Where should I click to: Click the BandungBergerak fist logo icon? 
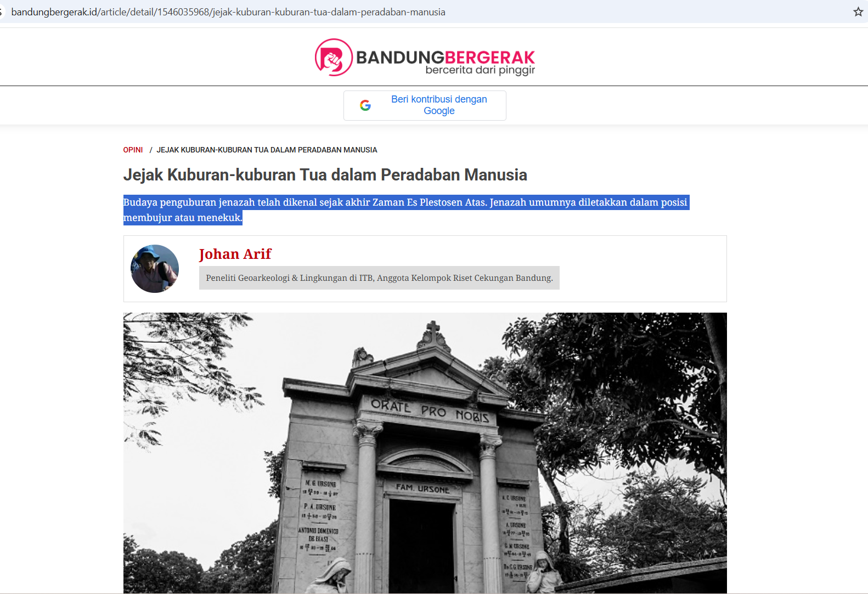click(x=333, y=58)
